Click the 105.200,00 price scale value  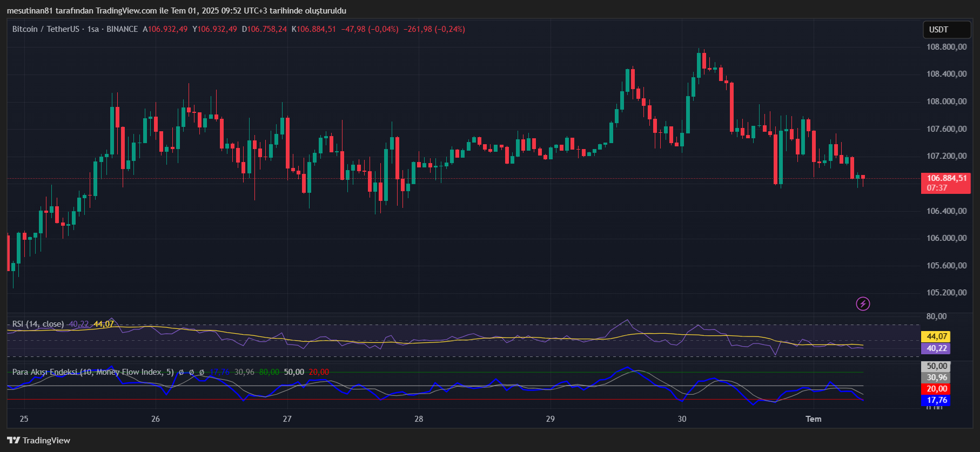pos(947,293)
